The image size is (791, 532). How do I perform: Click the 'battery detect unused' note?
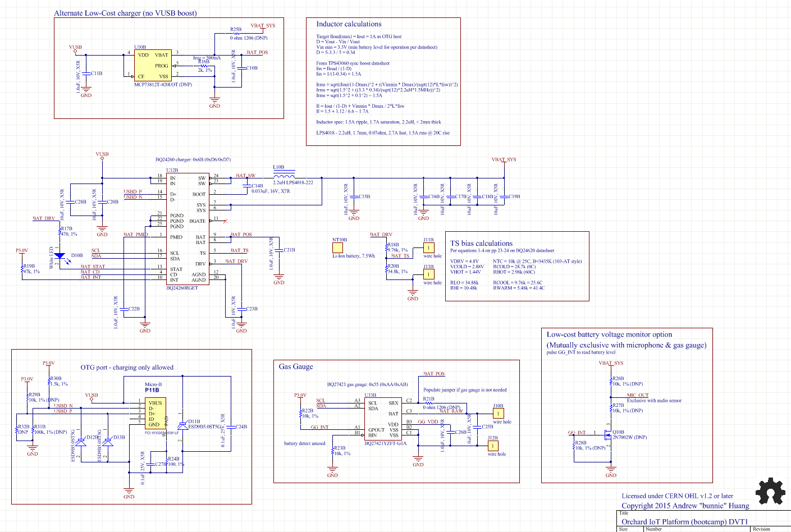tap(305, 443)
